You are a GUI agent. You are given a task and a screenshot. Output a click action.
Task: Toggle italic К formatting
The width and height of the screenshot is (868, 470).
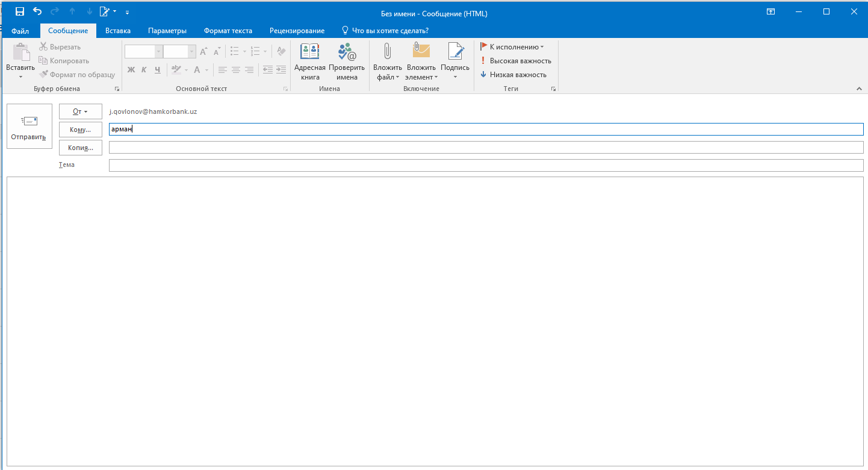point(144,70)
